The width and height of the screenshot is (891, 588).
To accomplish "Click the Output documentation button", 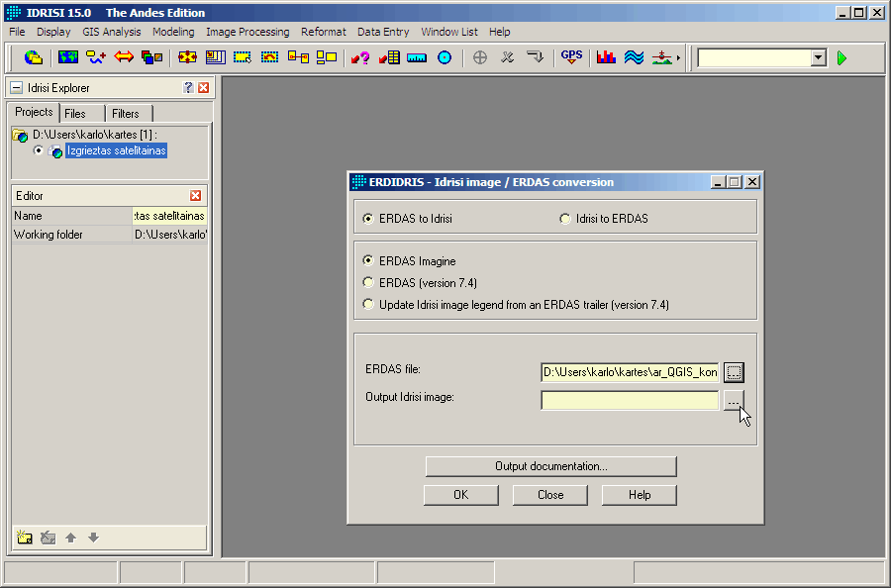I will point(551,466).
